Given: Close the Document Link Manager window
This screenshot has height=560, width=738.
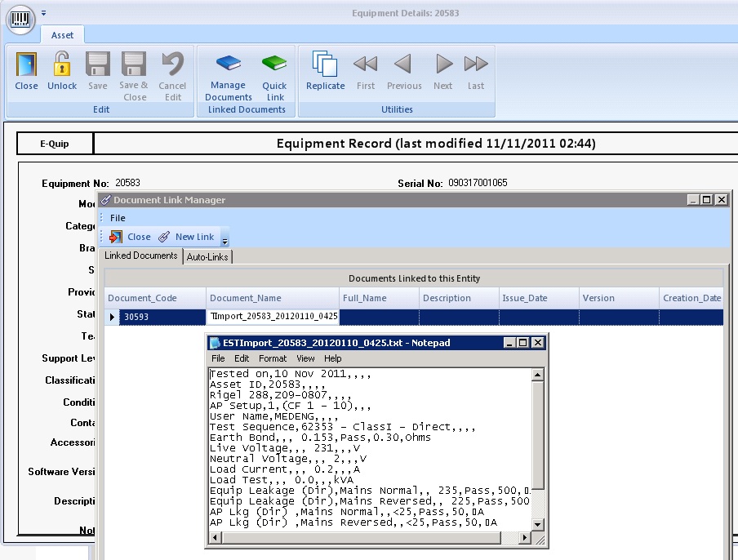Looking at the screenshot, I should pos(721,200).
